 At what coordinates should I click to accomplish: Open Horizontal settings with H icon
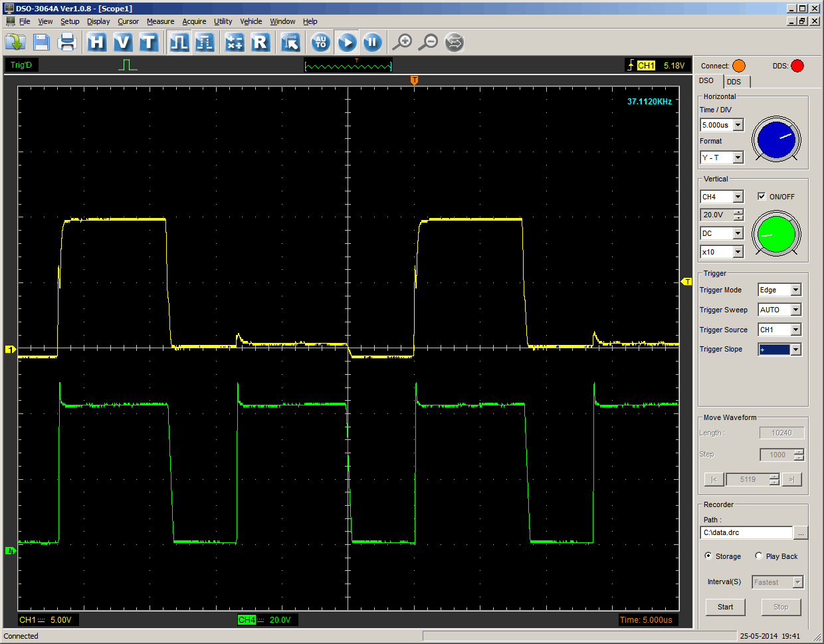pos(97,43)
